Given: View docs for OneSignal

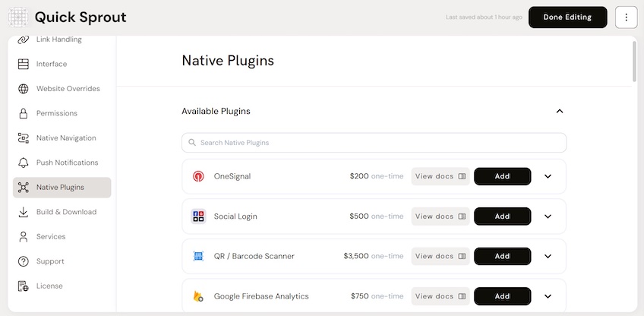Looking at the screenshot, I should pyautogui.click(x=440, y=176).
